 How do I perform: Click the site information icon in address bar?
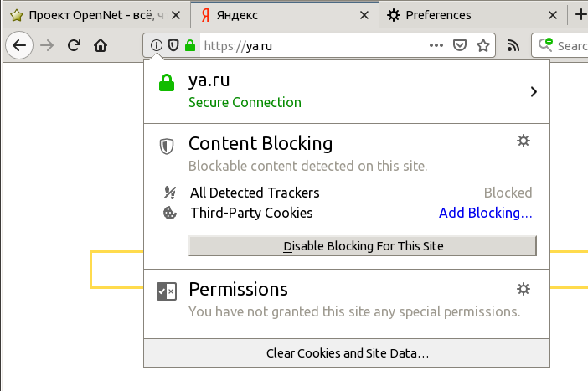157,46
